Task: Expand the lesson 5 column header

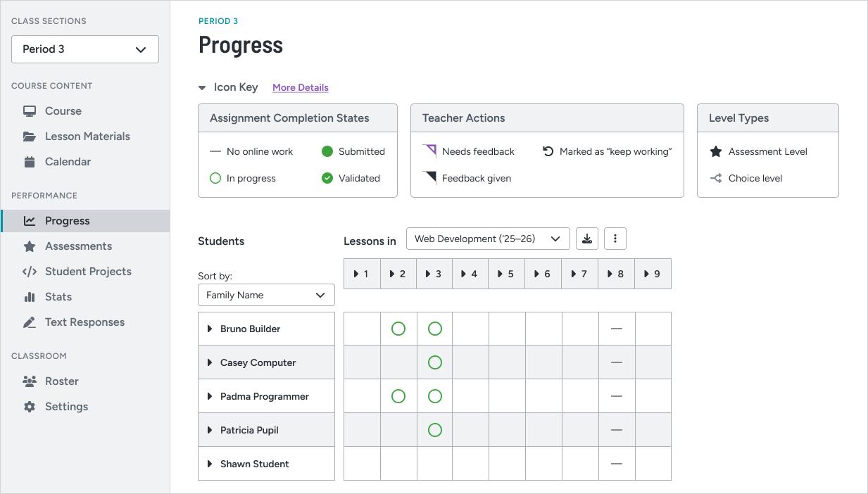Action: 507,274
